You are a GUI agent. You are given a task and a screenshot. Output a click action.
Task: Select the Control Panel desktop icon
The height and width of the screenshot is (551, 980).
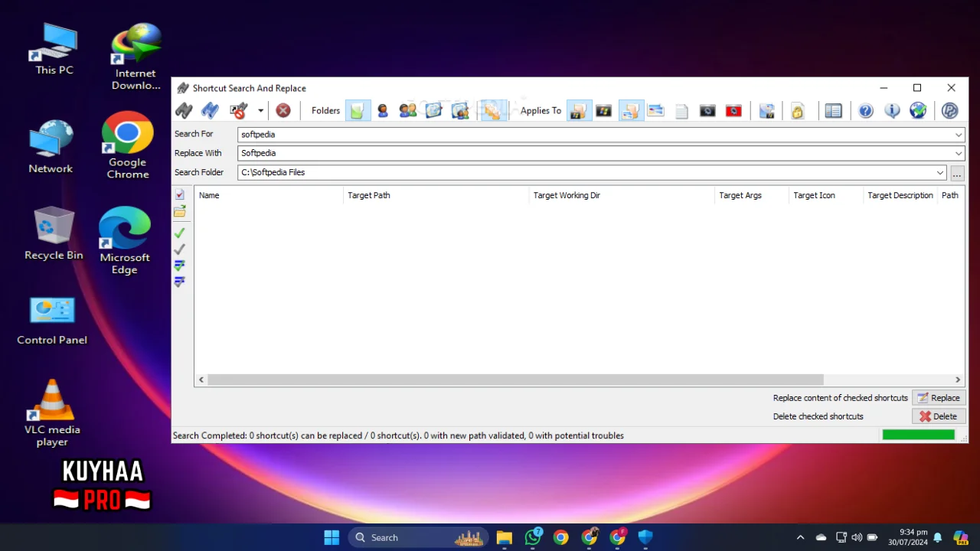52,321
